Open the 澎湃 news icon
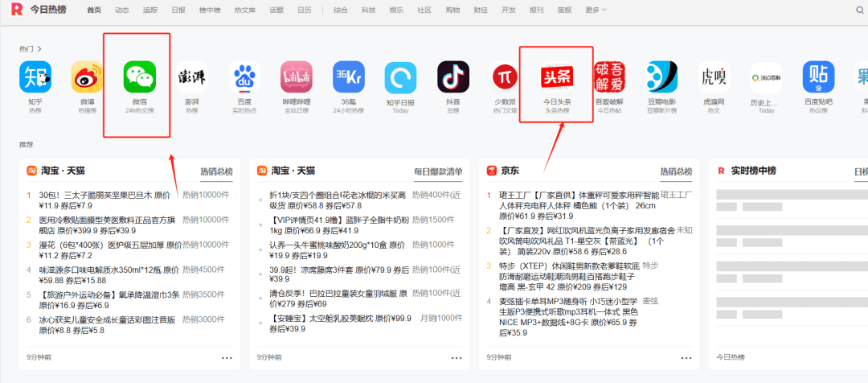This screenshot has height=383, width=868. 191,76
